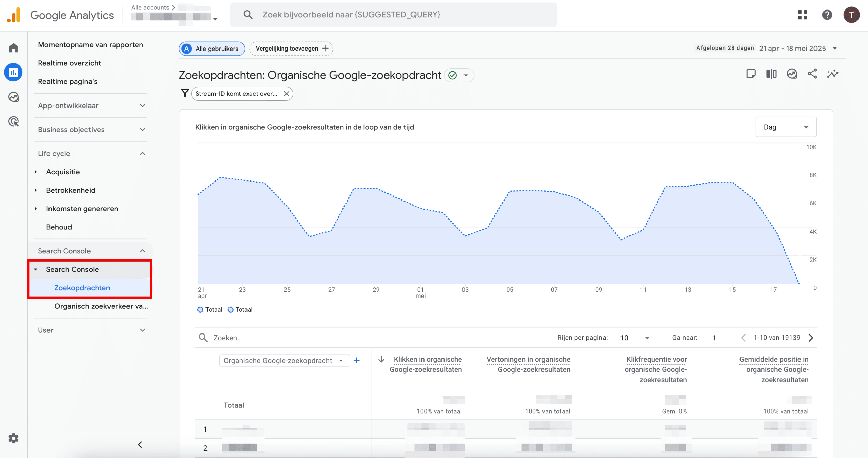868x458 pixels.
Task: Click the share this report icon
Action: click(x=812, y=74)
